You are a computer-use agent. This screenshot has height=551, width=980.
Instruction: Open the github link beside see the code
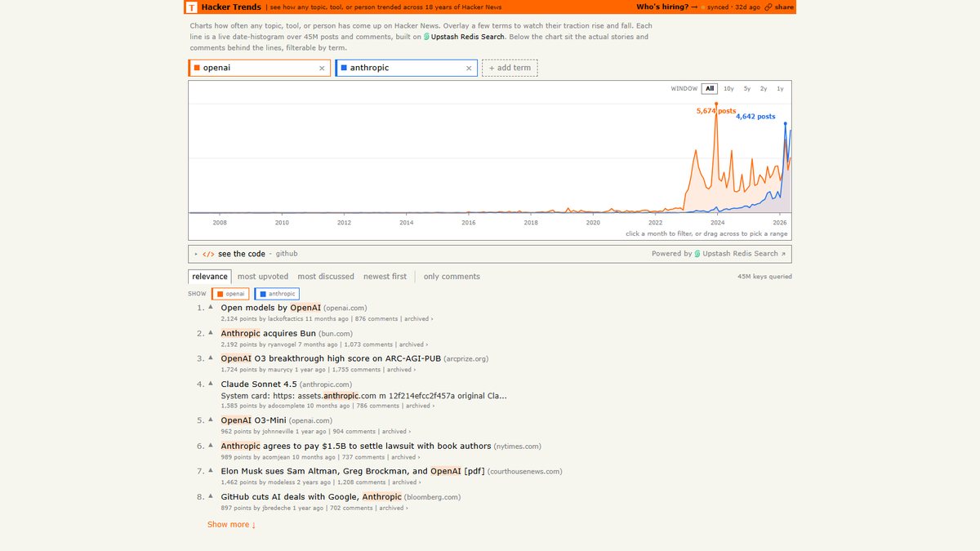[287, 254]
